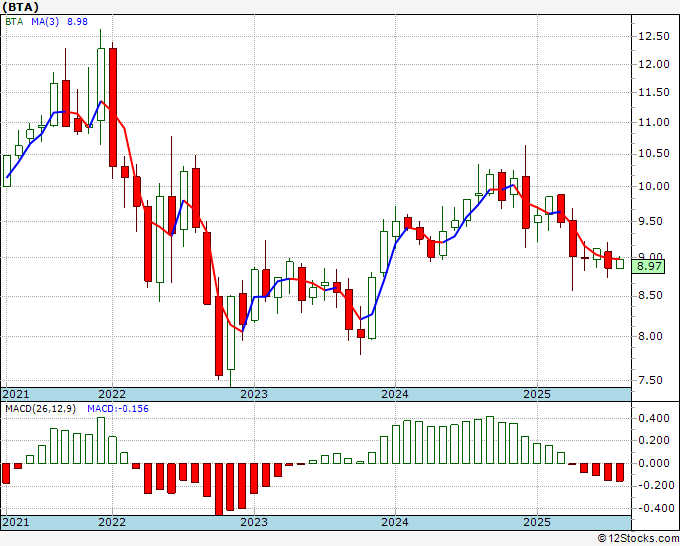Image resolution: width=680 pixels, height=546 pixels.
Task: Click the 9.50 price axis label
Action: coord(651,221)
